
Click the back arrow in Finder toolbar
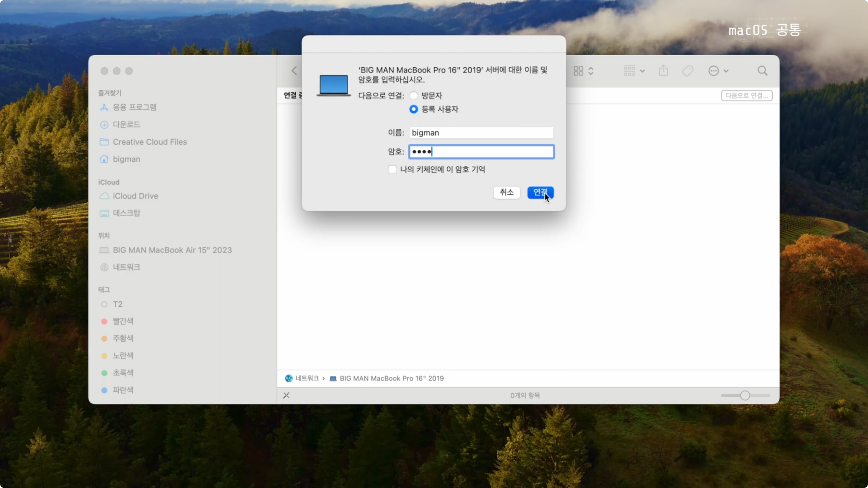coord(294,71)
